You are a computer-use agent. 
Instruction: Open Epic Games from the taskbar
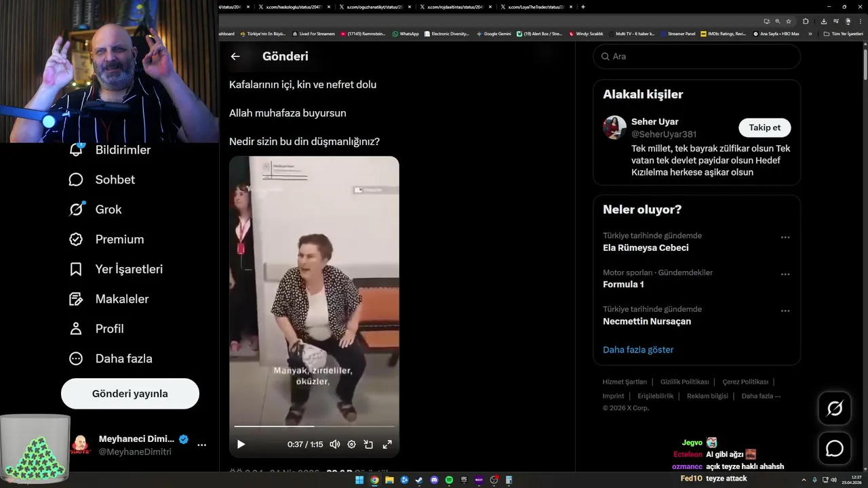[464, 480]
